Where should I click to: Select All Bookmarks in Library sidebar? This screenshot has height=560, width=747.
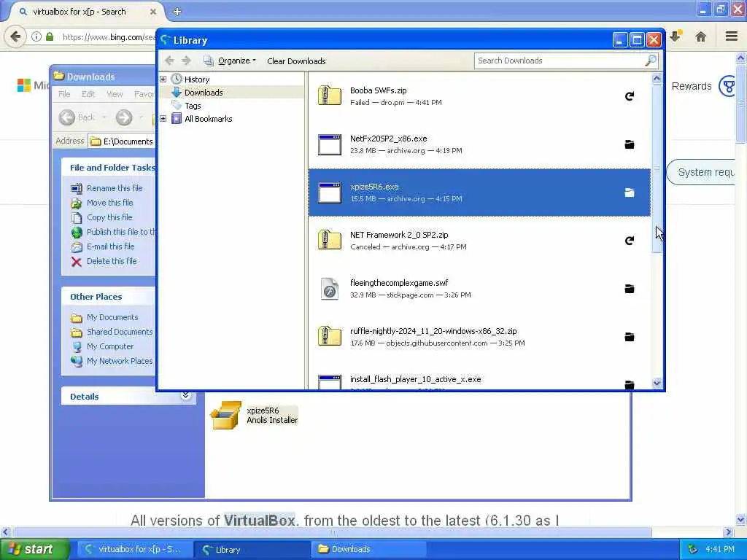click(208, 119)
